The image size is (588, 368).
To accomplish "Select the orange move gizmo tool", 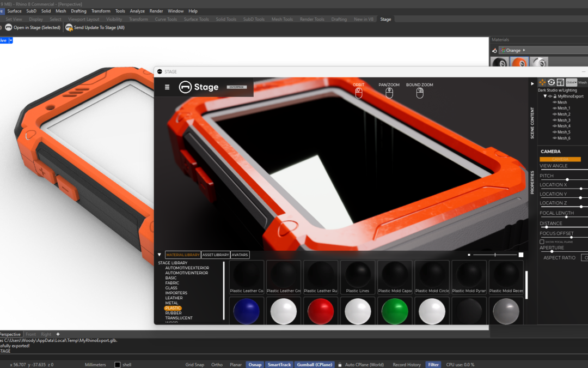I will (x=542, y=82).
